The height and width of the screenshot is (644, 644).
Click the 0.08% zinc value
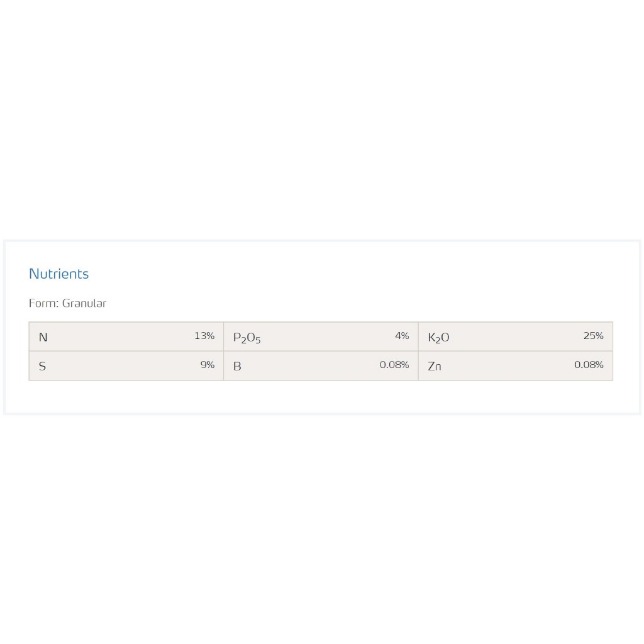point(589,365)
